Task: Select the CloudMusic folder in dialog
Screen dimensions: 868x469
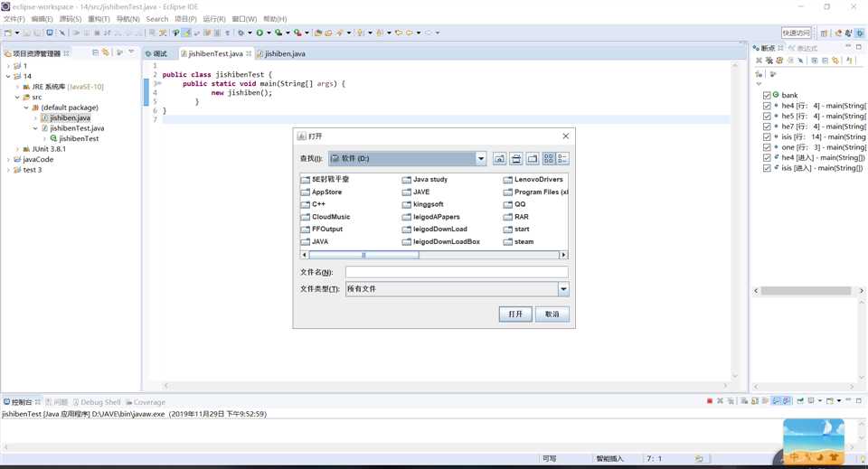Action: click(325, 217)
